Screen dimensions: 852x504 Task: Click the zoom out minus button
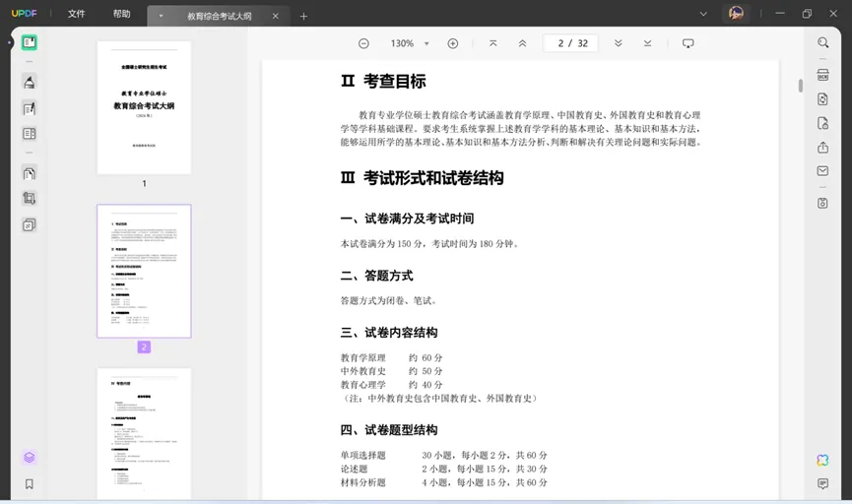[363, 43]
